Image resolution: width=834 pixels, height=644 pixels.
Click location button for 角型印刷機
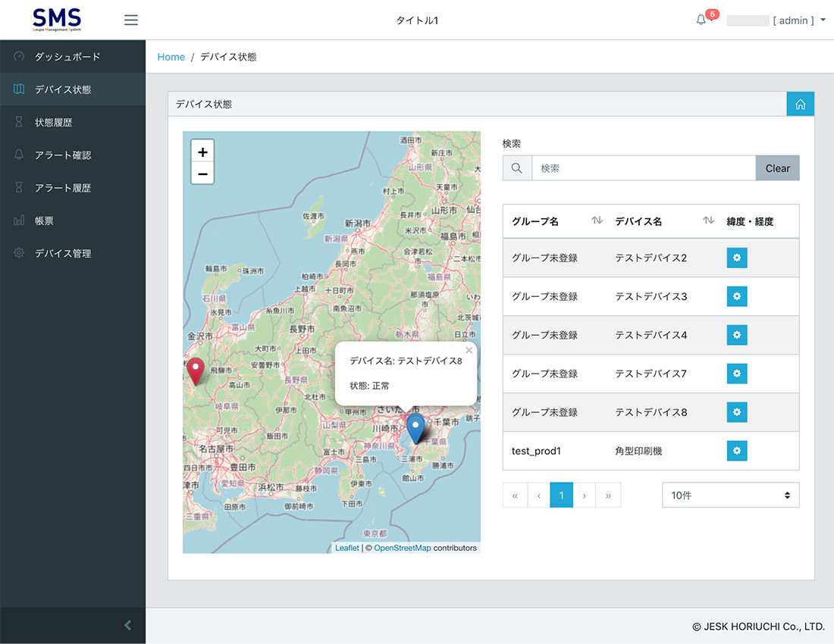[x=737, y=451]
